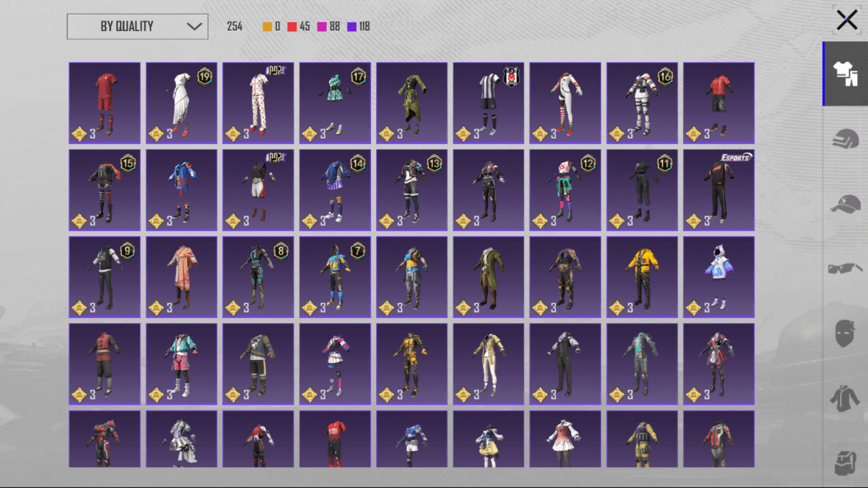868x488 pixels.
Task: Open the outfits category tab
Action: (845, 74)
